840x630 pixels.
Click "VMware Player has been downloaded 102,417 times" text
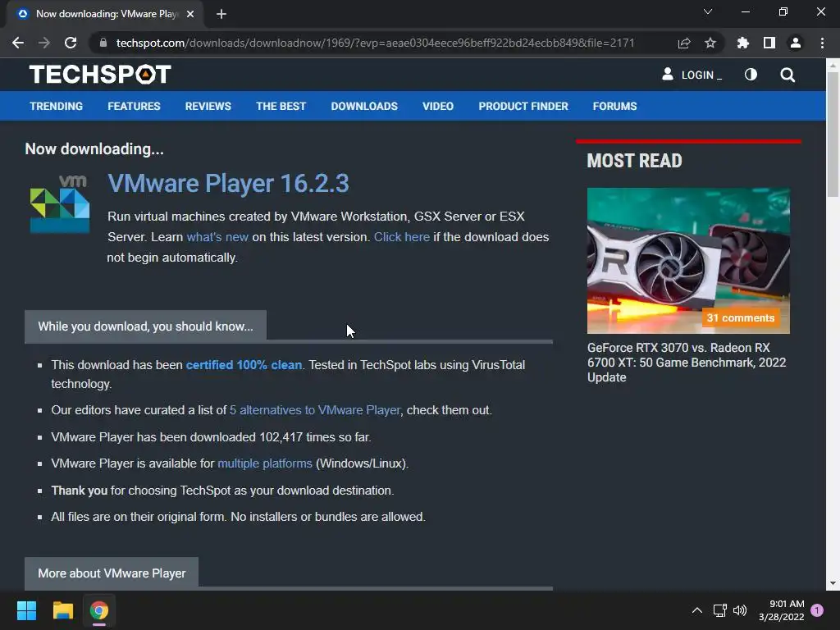tap(211, 437)
